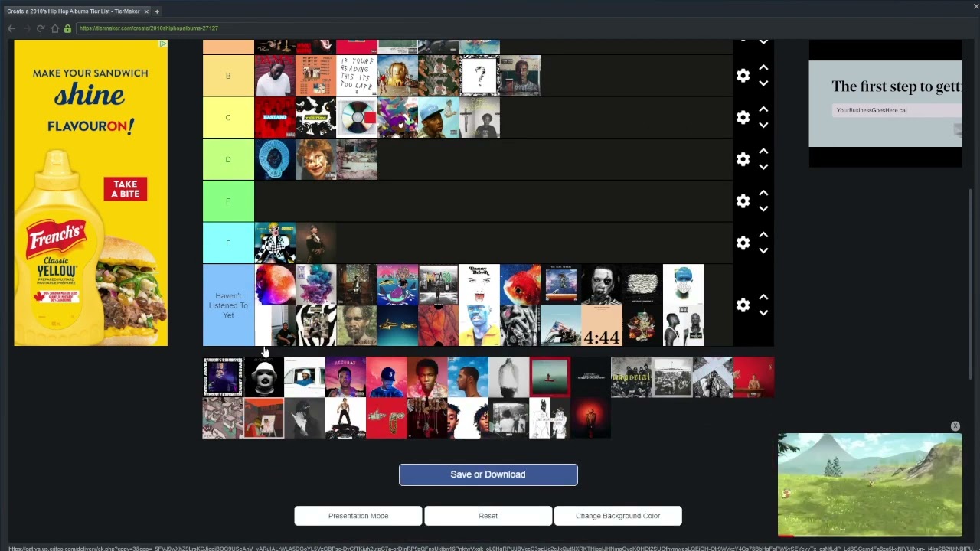The height and width of the screenshot is (551, 980).
Task: Select the blue cap portrait cover in tier C
Action: point(439,117)
